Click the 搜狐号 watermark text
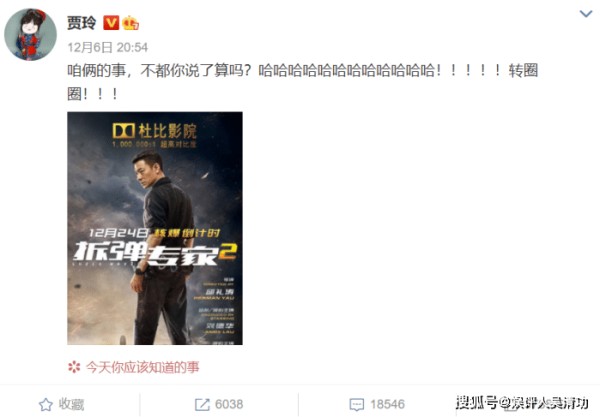The width and height of the screenshot is (600, 417). (477, 402)
